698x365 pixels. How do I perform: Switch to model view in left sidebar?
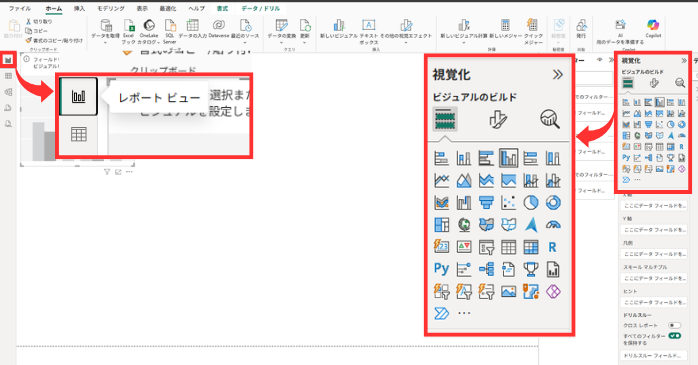[8, 92]
